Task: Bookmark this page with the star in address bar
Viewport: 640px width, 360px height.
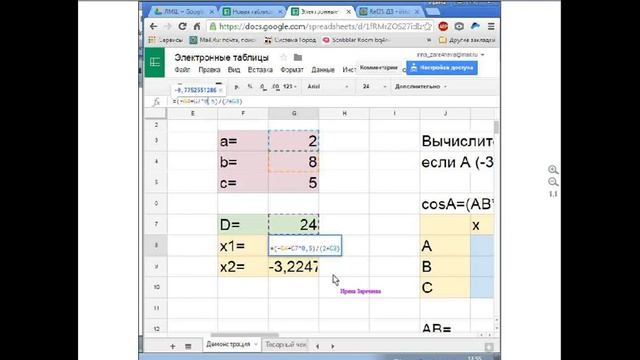Action: 427,27
